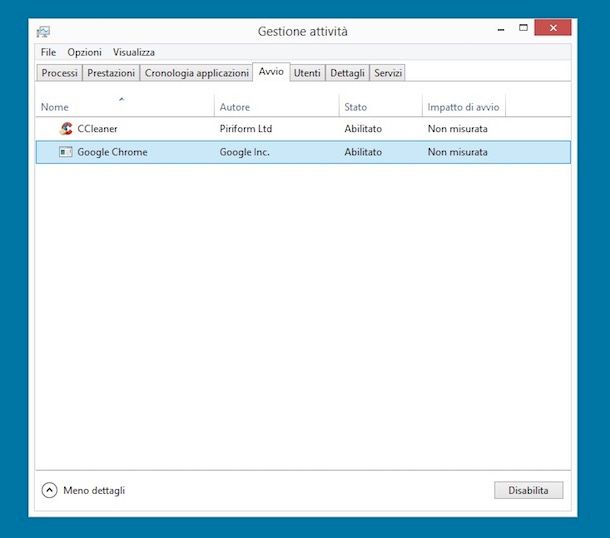
Task: Open the Dettagli tab
Action: pyautogui.click(x=347, y=73)
